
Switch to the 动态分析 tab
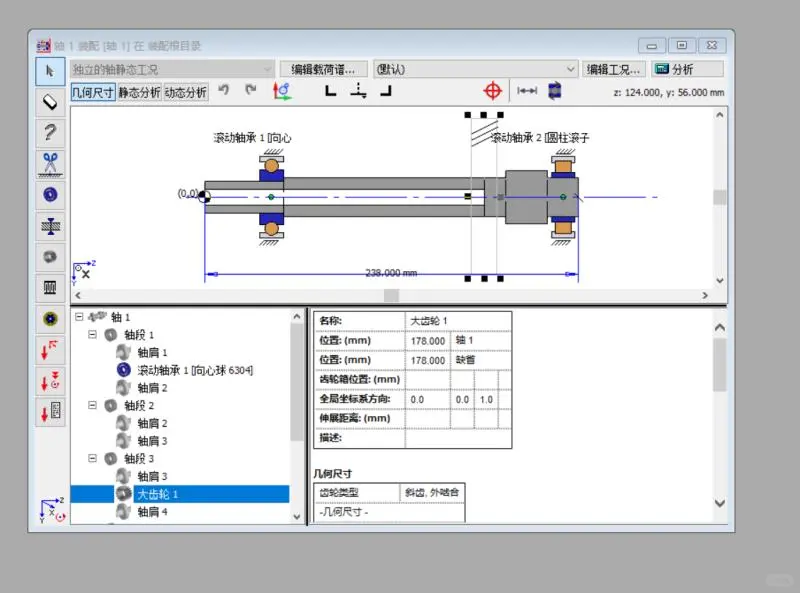(186, 92)
